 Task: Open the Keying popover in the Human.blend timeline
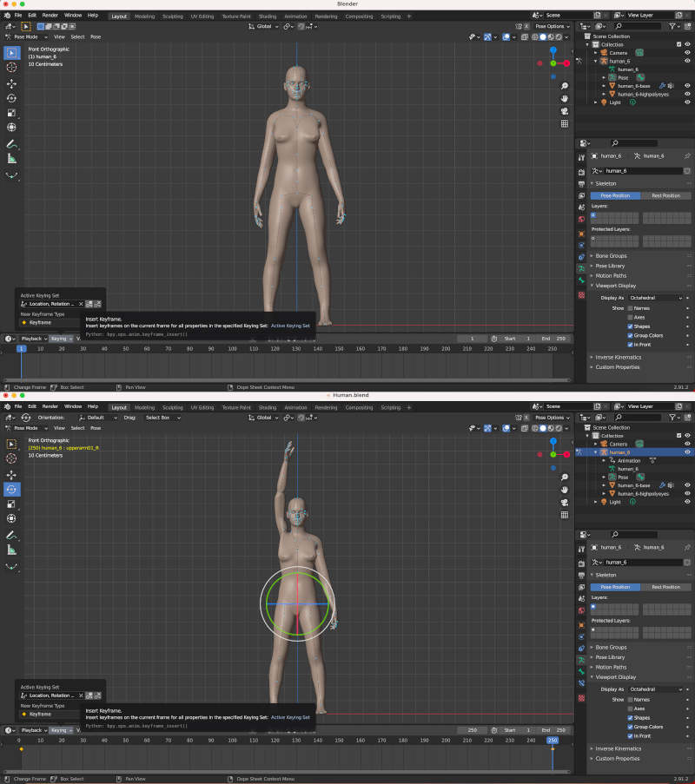coord(60,730)
